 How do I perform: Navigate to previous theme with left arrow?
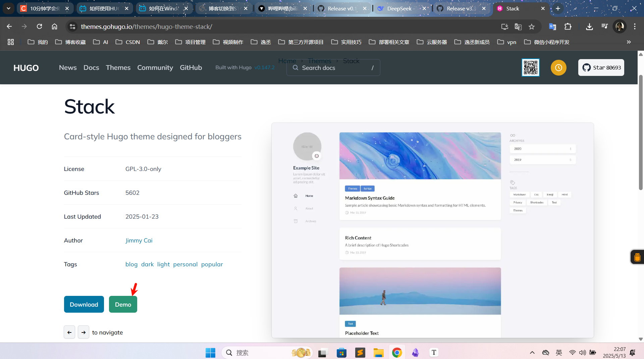pos(69,332)
